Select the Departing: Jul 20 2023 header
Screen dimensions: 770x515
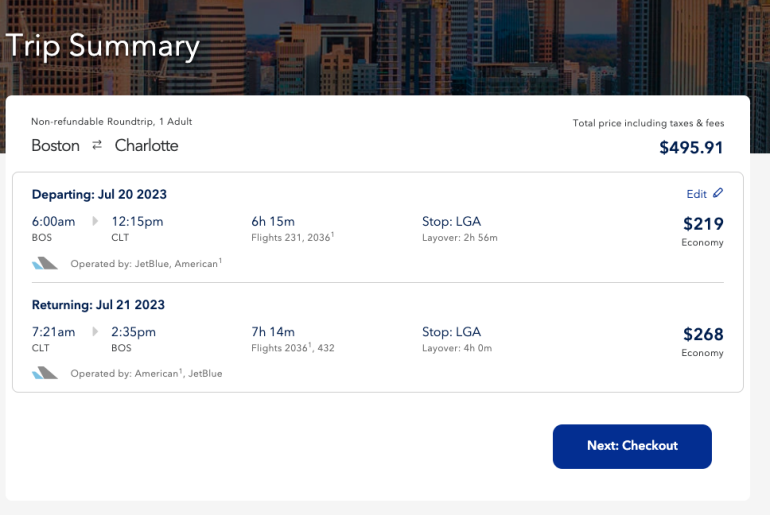pyautogui.click(x=99, y=194)
